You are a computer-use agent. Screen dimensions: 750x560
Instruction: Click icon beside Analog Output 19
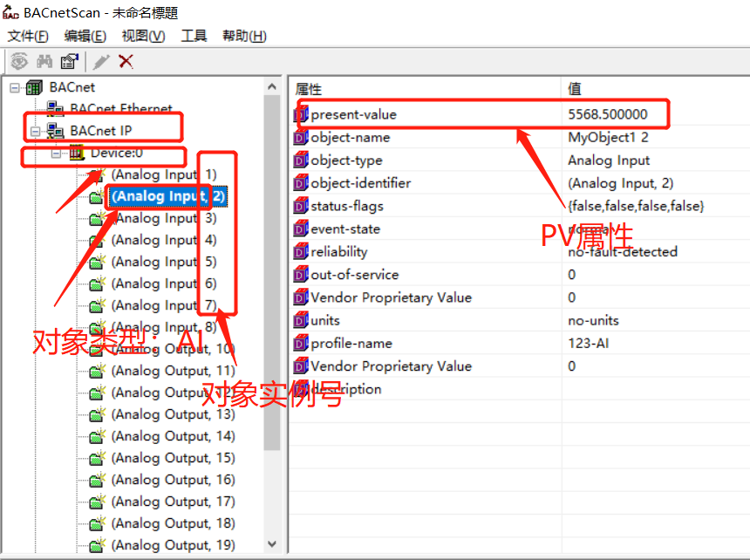click(97, 545)
